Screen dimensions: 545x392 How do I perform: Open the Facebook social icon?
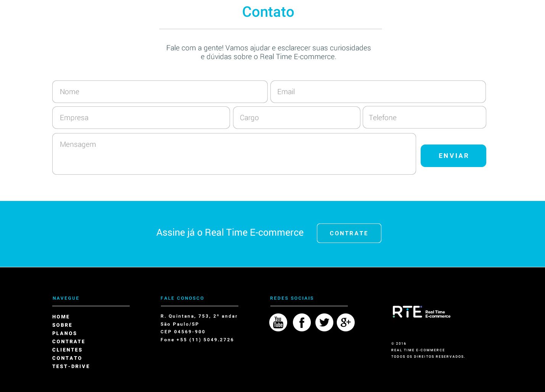pyautogui.click(x=302, y=323)
